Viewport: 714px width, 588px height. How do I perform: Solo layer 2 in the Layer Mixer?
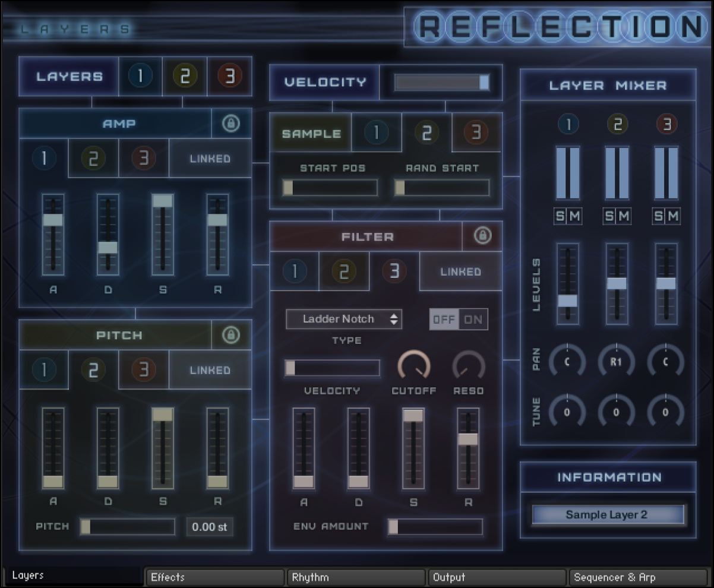(610, 217)
